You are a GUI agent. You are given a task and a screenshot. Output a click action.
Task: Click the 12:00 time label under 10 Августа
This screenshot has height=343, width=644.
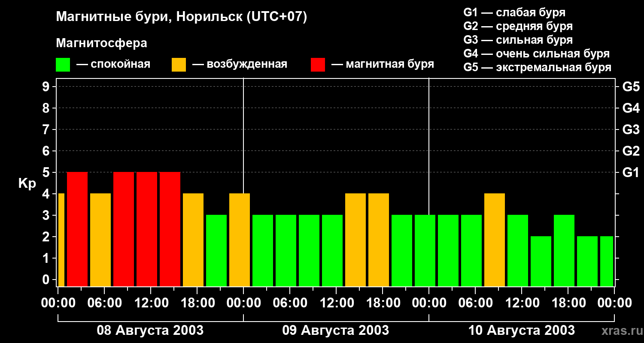tap(522, 303)
